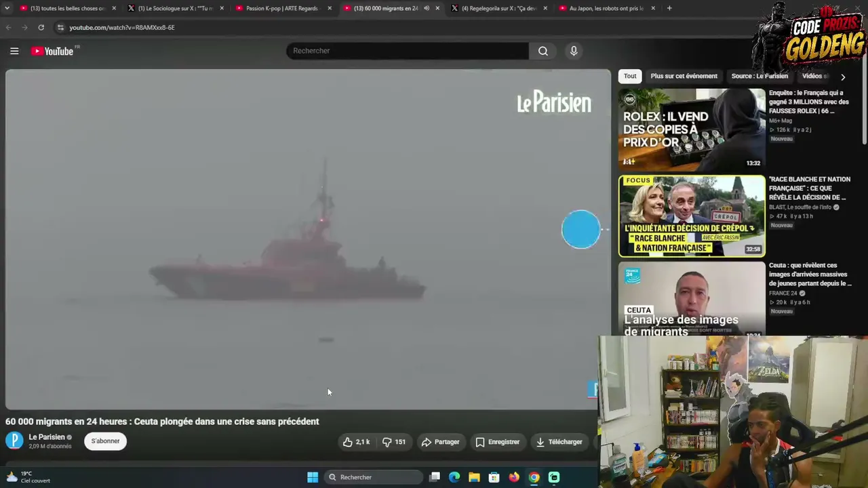Start voice search with the microphone icon
The height and width of the screenshot is (488, 868).
click(574, 51)
